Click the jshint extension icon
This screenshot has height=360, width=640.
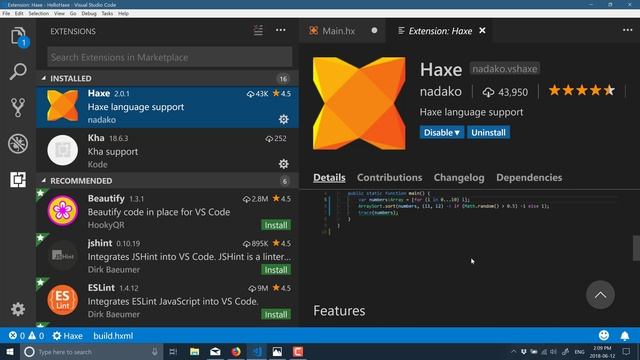(x=62, y=256)
